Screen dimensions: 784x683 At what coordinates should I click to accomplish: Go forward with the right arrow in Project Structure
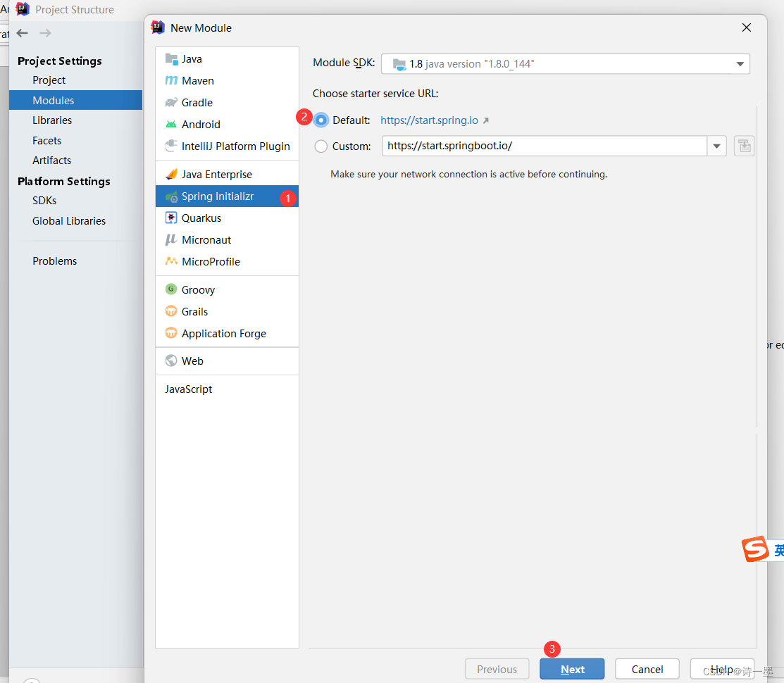coord(45,33)
